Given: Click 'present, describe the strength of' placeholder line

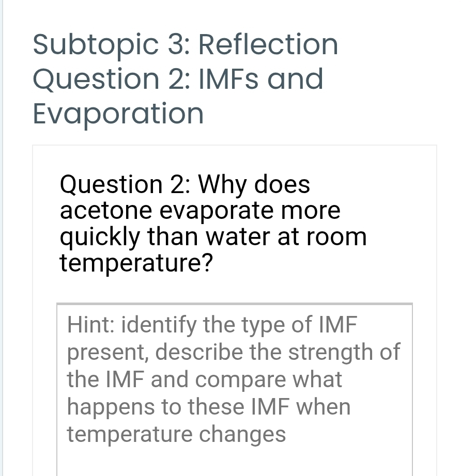Looking at the screenshot, I should 234,353.
